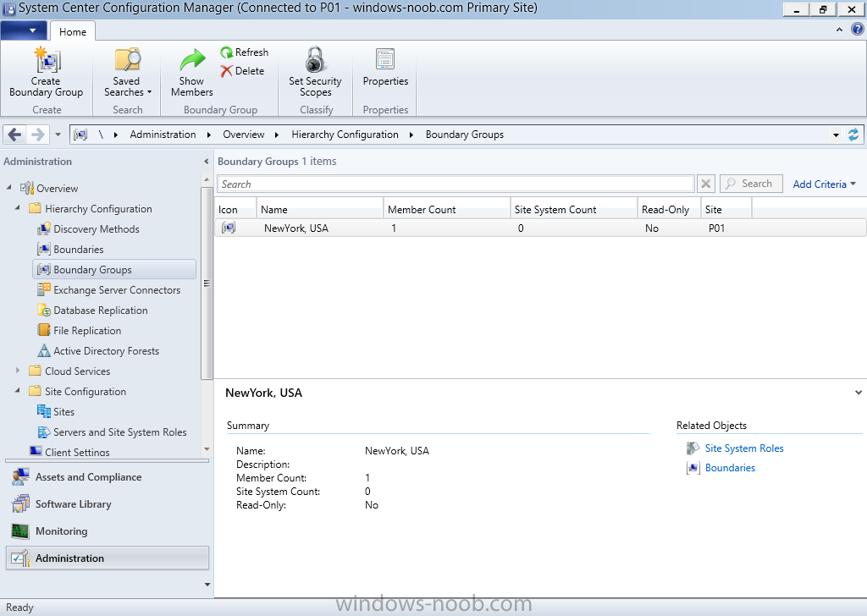This screenshot has width=867, height=616.
Task: Open the Site System Roles related link
Action: [x=743, y=448]
